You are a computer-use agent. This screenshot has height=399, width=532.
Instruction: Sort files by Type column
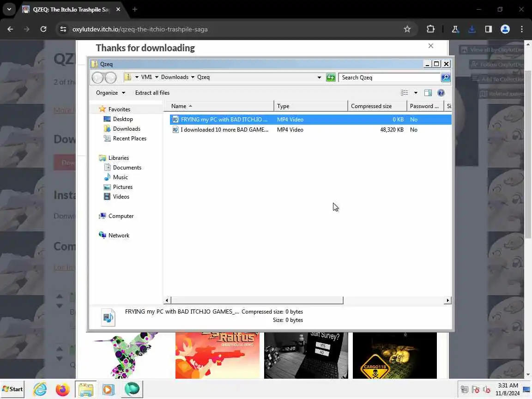click(311, 106)
